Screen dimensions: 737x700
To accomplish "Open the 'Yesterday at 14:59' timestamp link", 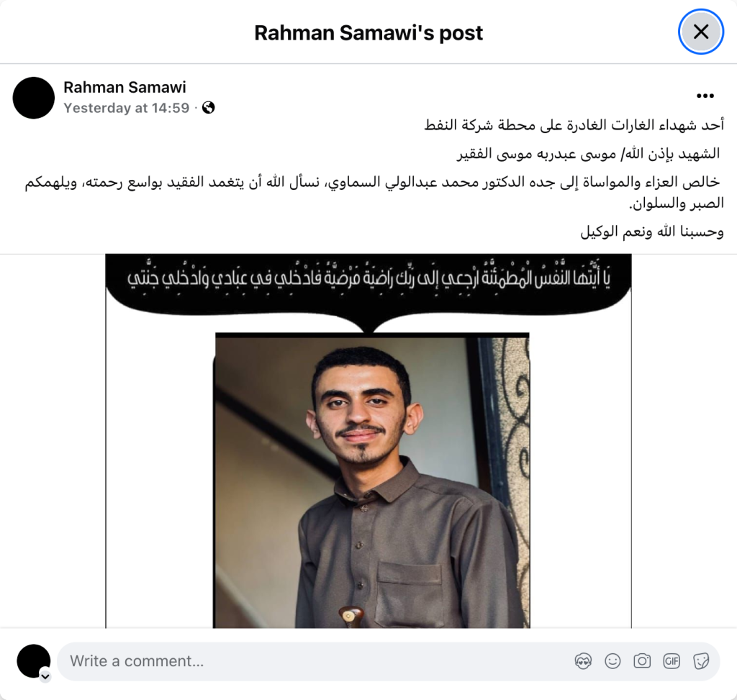I will 127,108.
